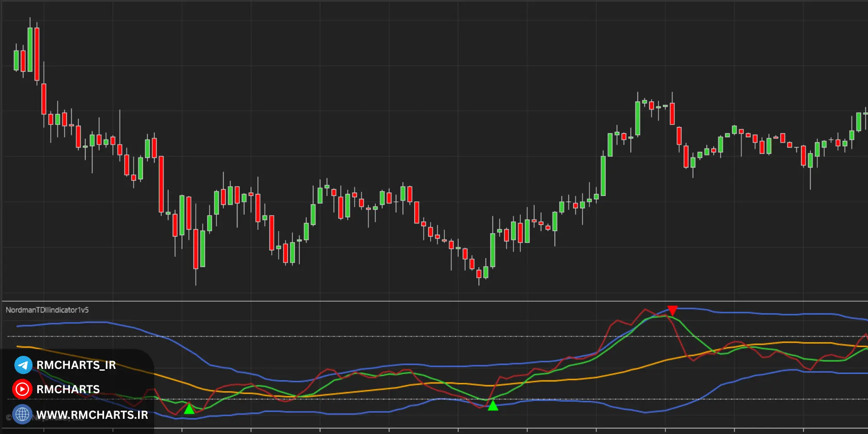Image resolution: width=868 pixels, height=434 pixels.
Task: Click the red YouTube play icon
Action: (x=22, y=389)
